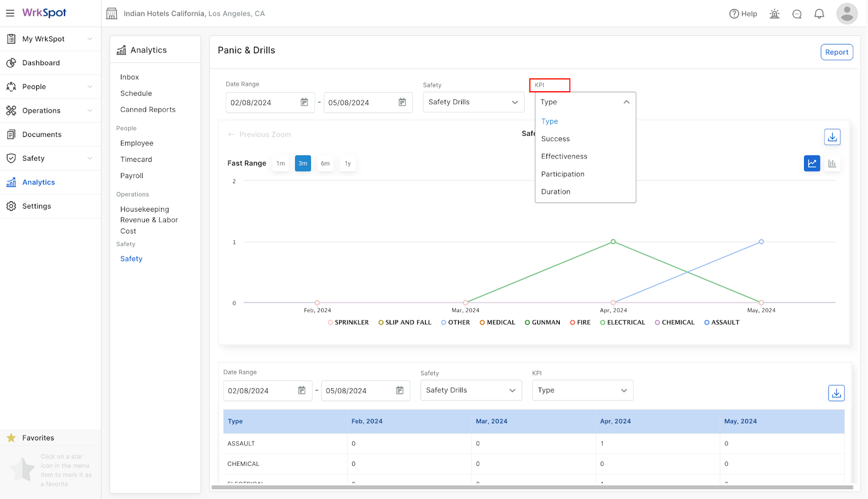The height and width of the screenshot is (499, 868).
Task: Open the notifications bell
Action: [819, 14]
